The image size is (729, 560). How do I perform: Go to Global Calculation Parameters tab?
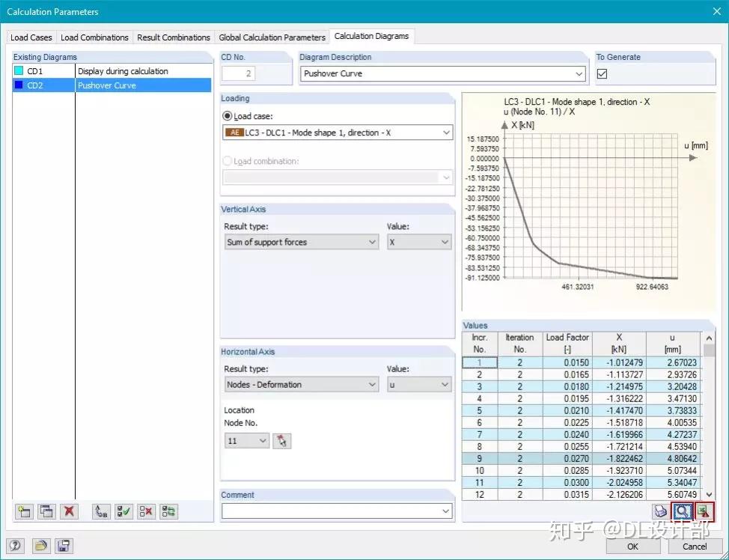coord(272,37)
